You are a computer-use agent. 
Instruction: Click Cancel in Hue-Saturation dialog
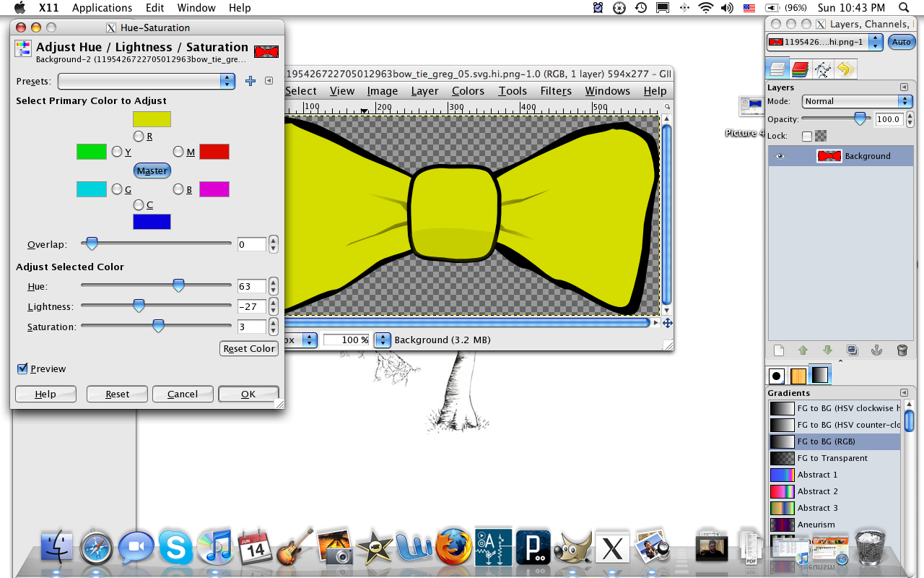coord(183,394)
